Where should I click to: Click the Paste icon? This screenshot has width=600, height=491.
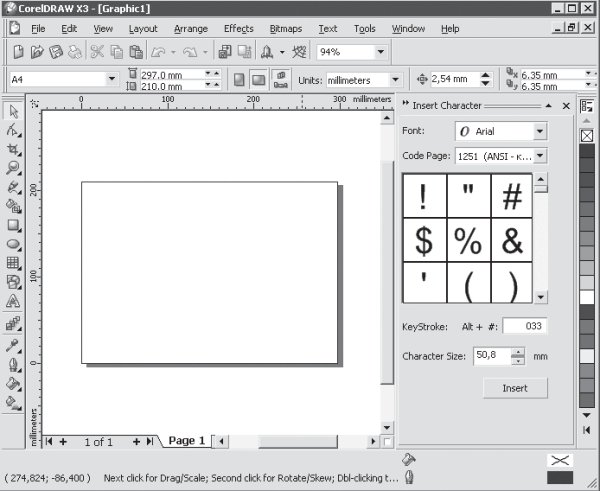pos(136,52)
